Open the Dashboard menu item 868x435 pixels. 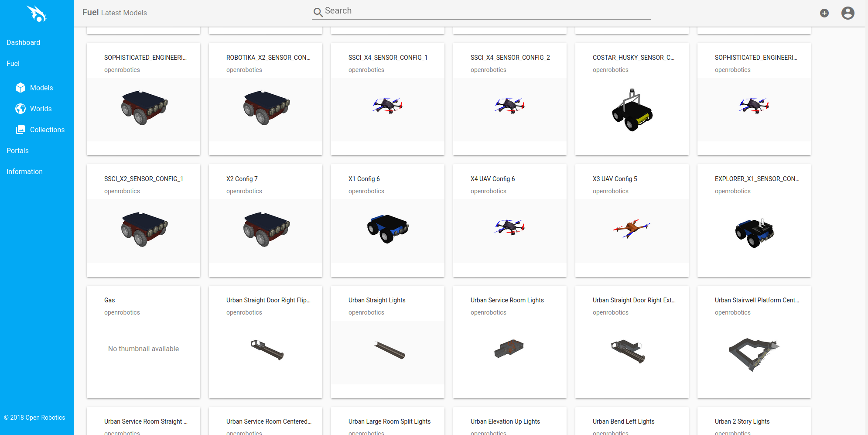pyautogui.click(x=23, y=42)
